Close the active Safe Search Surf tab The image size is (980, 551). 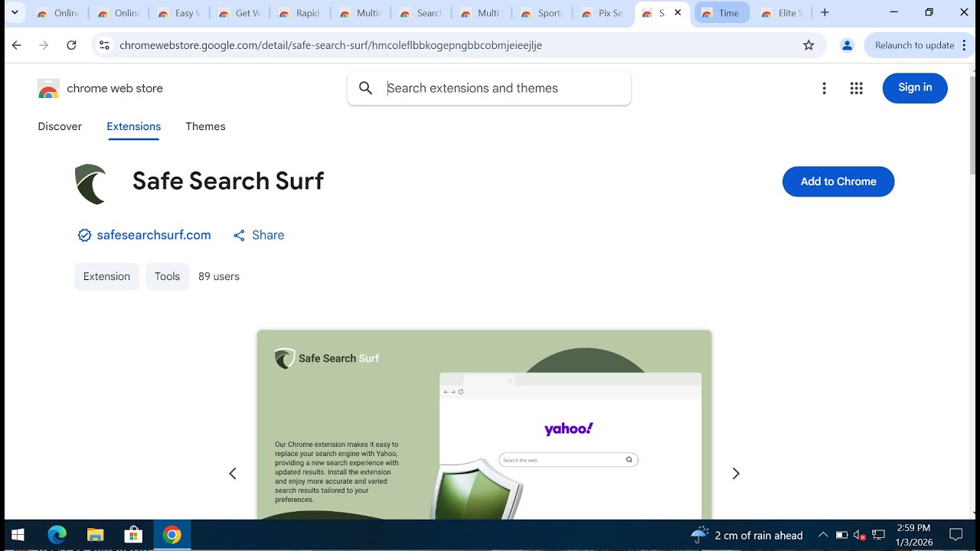678,13
